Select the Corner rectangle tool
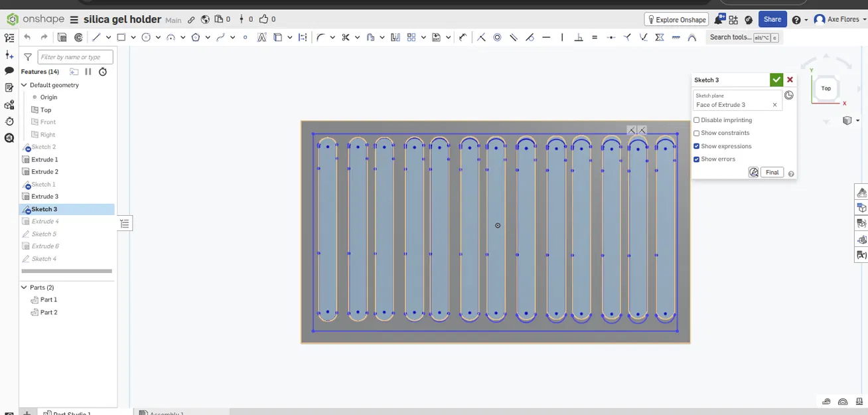Screen dimensions: 868x415 tap(121, 37)
